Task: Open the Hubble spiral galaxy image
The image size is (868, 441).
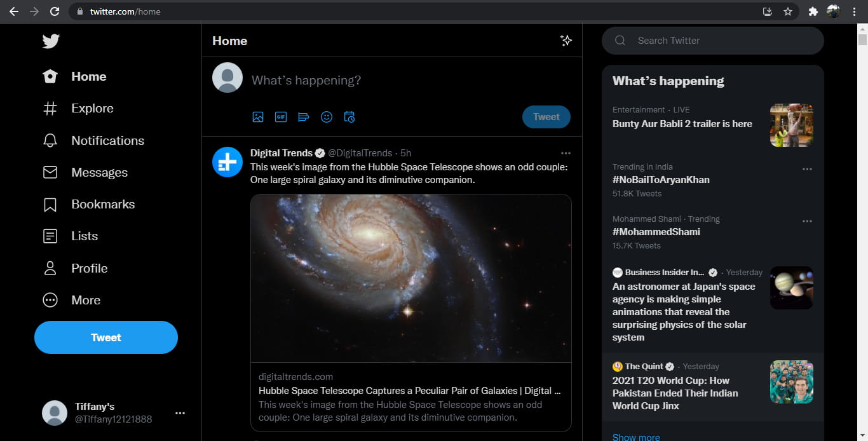Action: [x=411, y=278]
